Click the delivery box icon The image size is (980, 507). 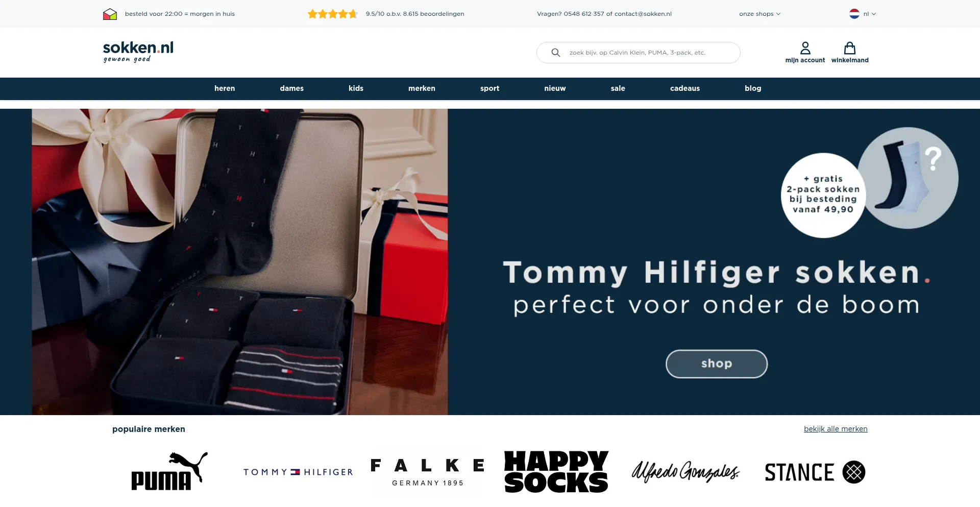[110, 14]
